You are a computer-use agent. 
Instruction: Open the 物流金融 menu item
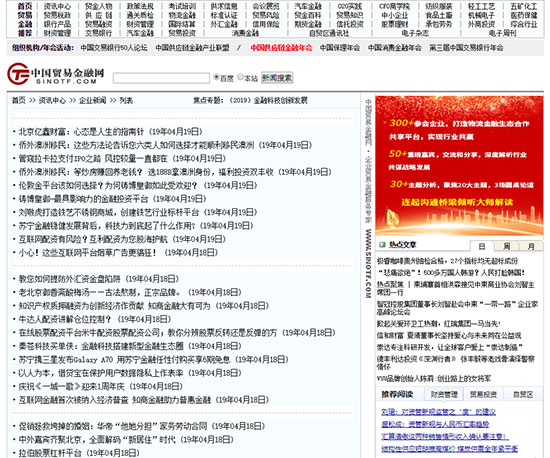click(x=182, y=15)
